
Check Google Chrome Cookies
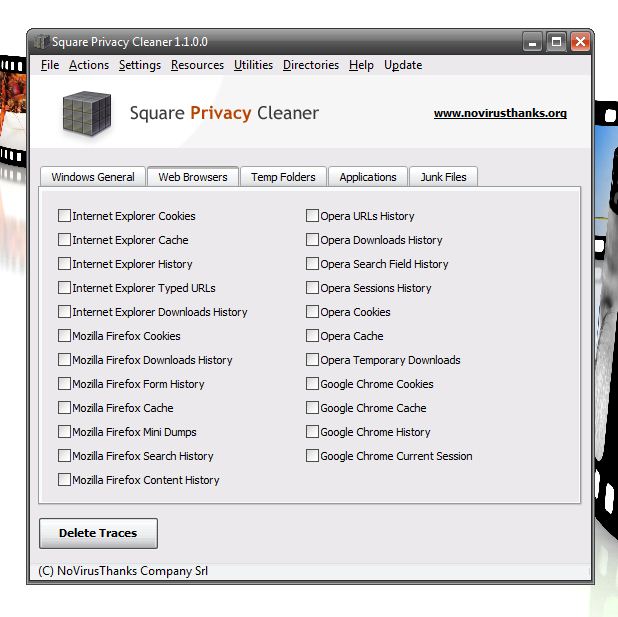pos(312,384)
